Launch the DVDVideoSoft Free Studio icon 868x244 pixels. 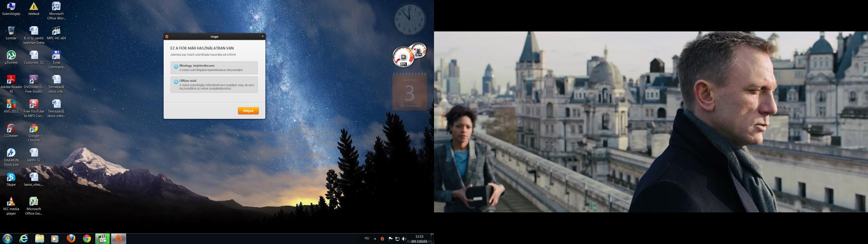pyautogui.click(x=33, y=84)
